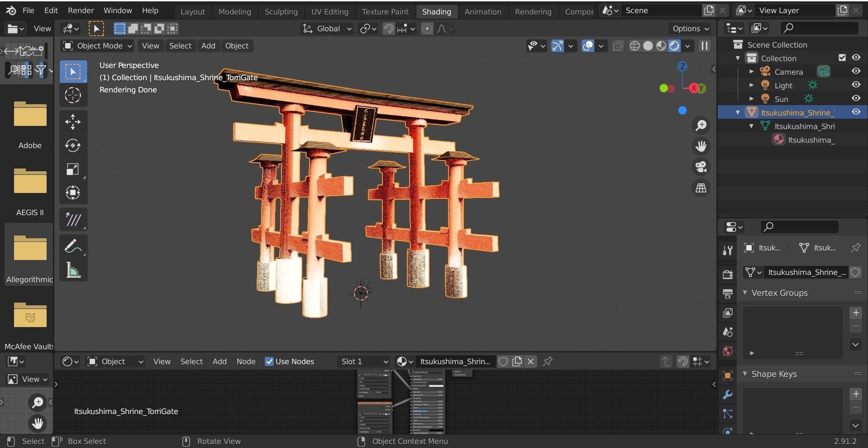Hide the Sun object in viewport
Image resolution: width=868 pixels, height=448 pixels.
[856, 98]
